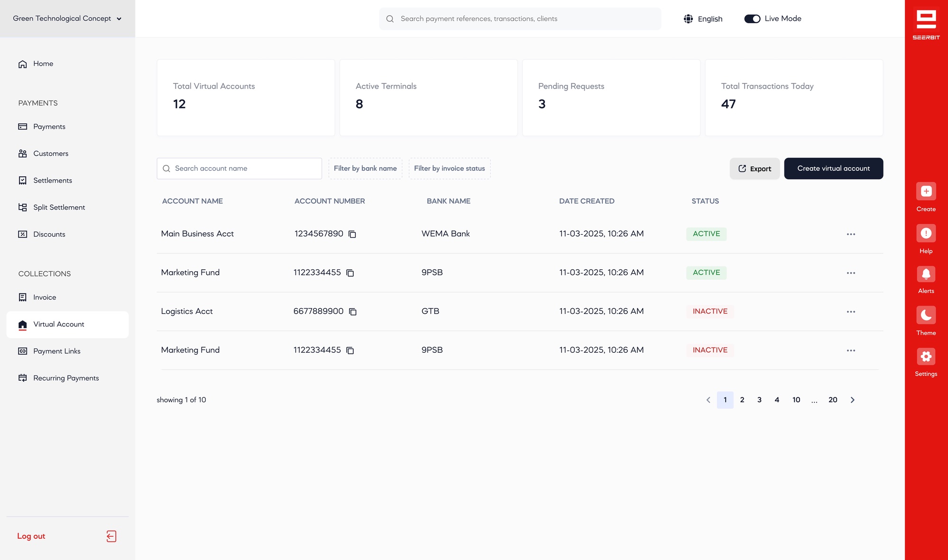Open the Help exclamation icon

(926, 233)
